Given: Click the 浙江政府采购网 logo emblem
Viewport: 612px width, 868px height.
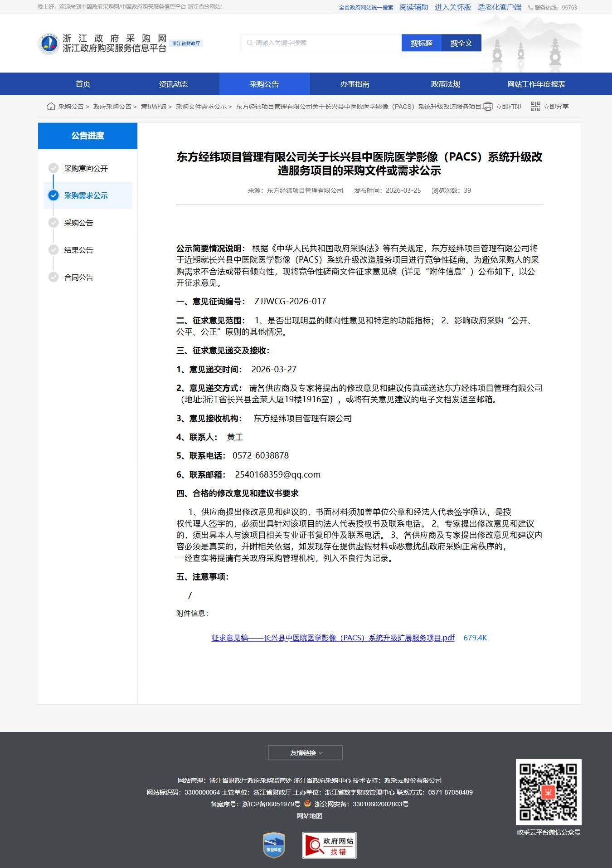Looking at the screenshot, I should pos(49,44).
